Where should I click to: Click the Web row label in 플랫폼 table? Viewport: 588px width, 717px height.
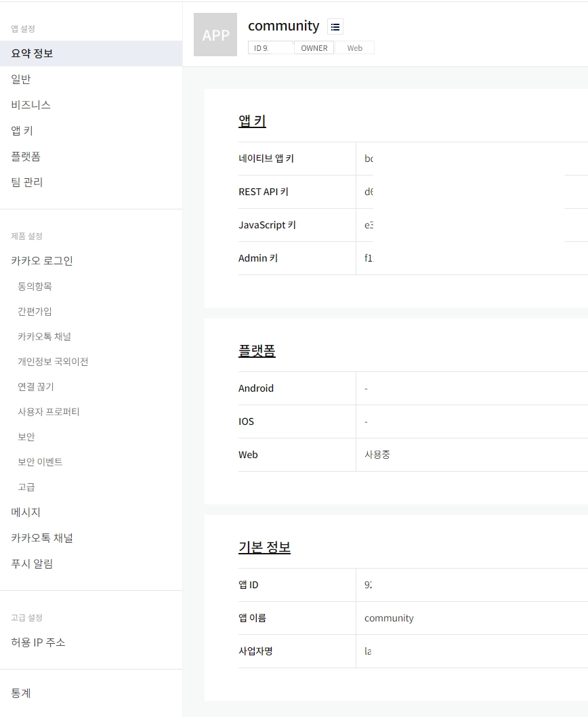249,455
